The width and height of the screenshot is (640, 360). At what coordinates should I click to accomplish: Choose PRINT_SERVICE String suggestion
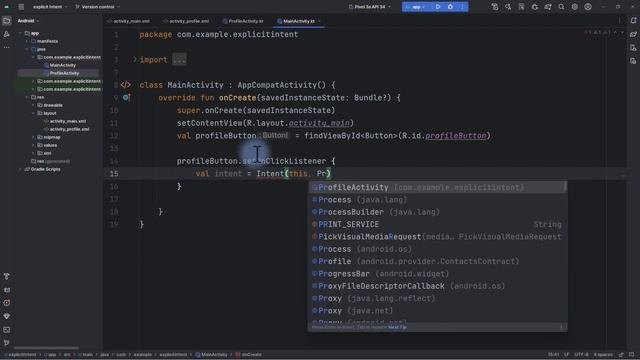coord(437,224)
